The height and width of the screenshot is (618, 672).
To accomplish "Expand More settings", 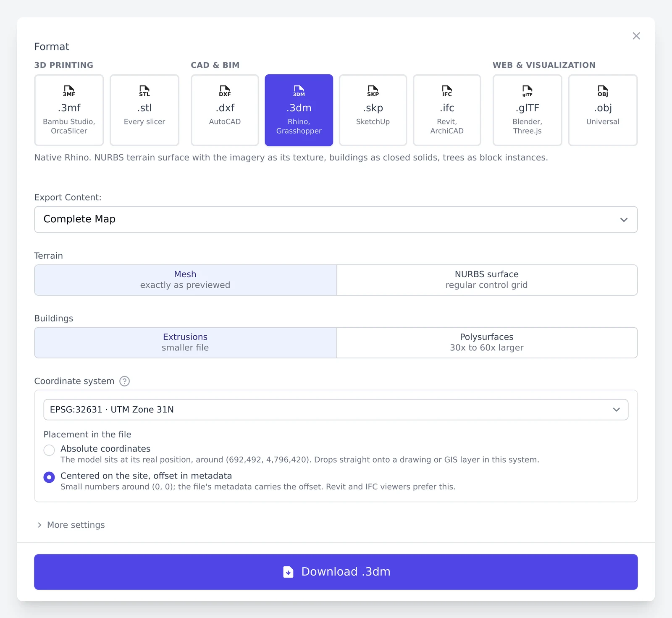I will tap(71, 525).
